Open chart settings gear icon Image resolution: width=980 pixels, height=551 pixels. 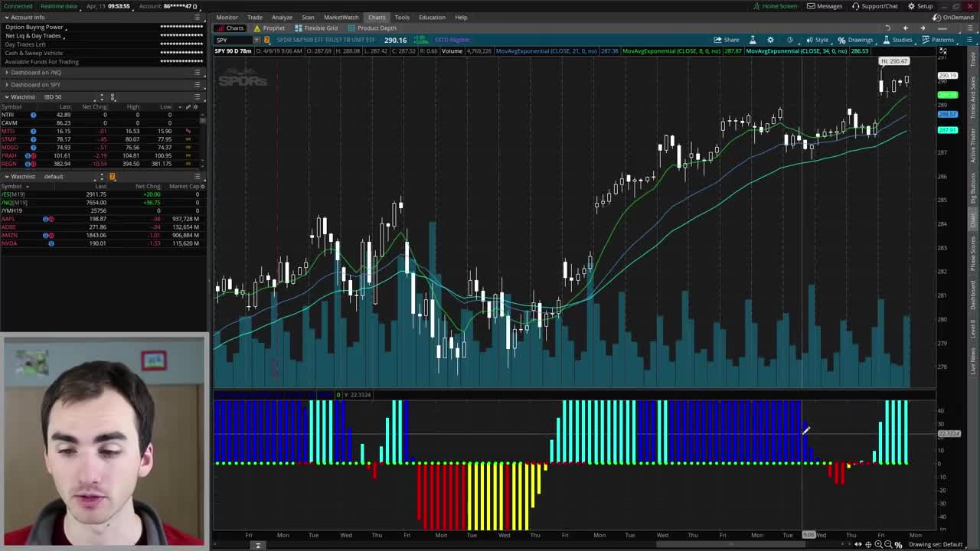(x=771, y=40)
